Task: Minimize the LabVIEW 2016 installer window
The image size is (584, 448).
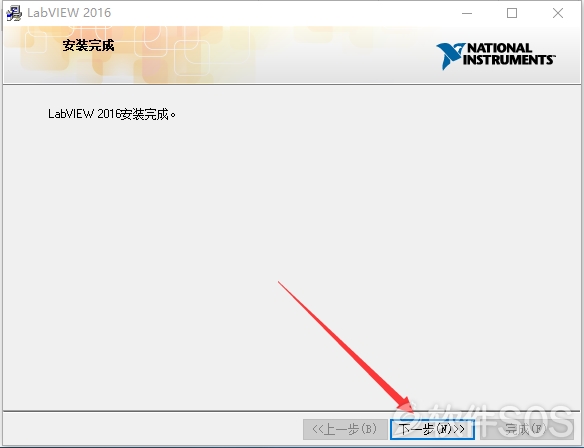Action: click(467, 13)
